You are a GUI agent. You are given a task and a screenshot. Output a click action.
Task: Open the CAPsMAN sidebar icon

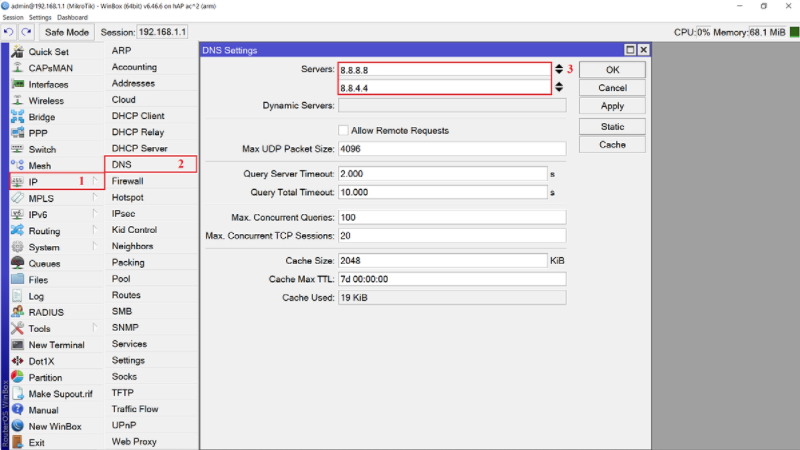pyautogui.click(x=17, y=68)
